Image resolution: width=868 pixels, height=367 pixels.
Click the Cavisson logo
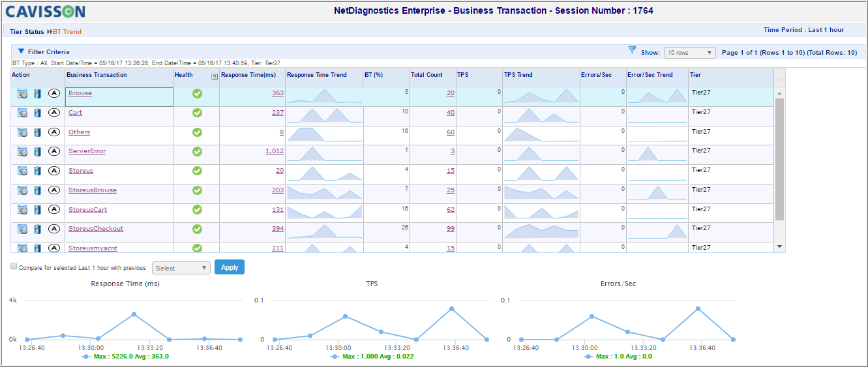click(45, 11)
